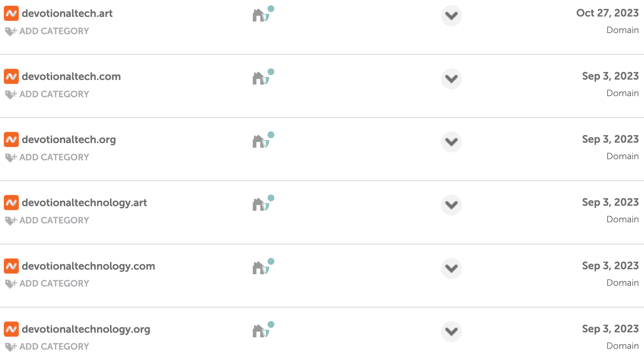Open the devotionaltechnology.org domain link
Image resolution: width=644 pixels, height=362 pixels.
tap(86, 329)
